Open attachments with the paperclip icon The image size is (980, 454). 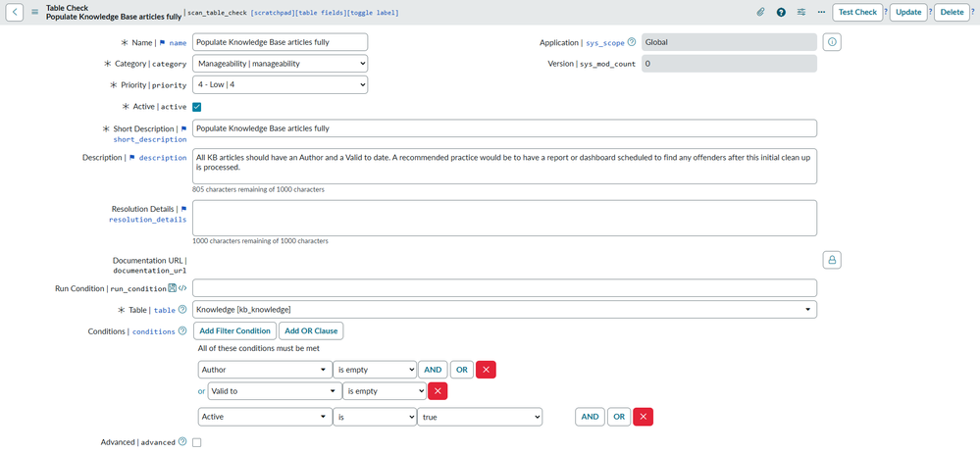click(x=760, y=12)
